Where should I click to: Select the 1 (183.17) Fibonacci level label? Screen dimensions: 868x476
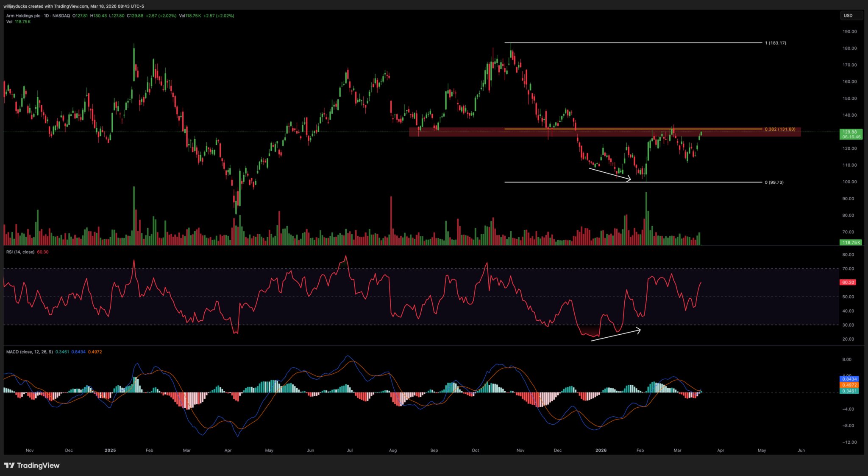775,43
